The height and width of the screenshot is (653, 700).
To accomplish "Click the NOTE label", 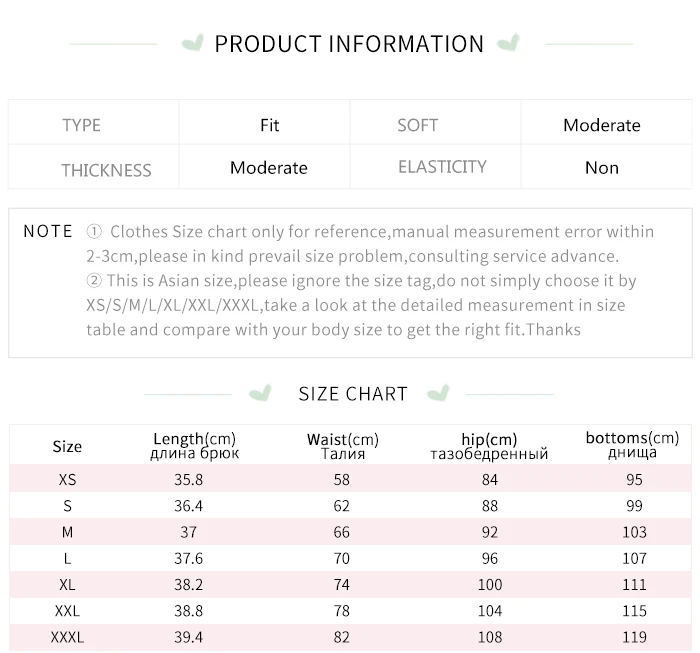I will coord(48,231).
